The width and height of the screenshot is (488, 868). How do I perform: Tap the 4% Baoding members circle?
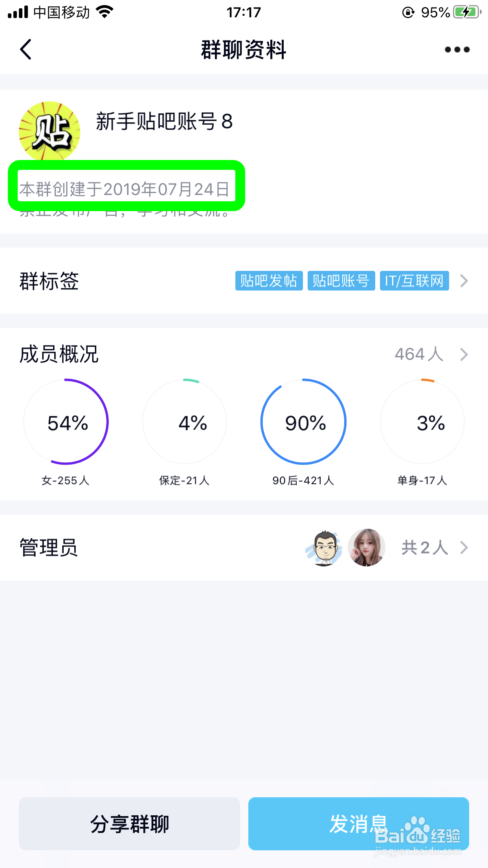[x=185, y=422]
